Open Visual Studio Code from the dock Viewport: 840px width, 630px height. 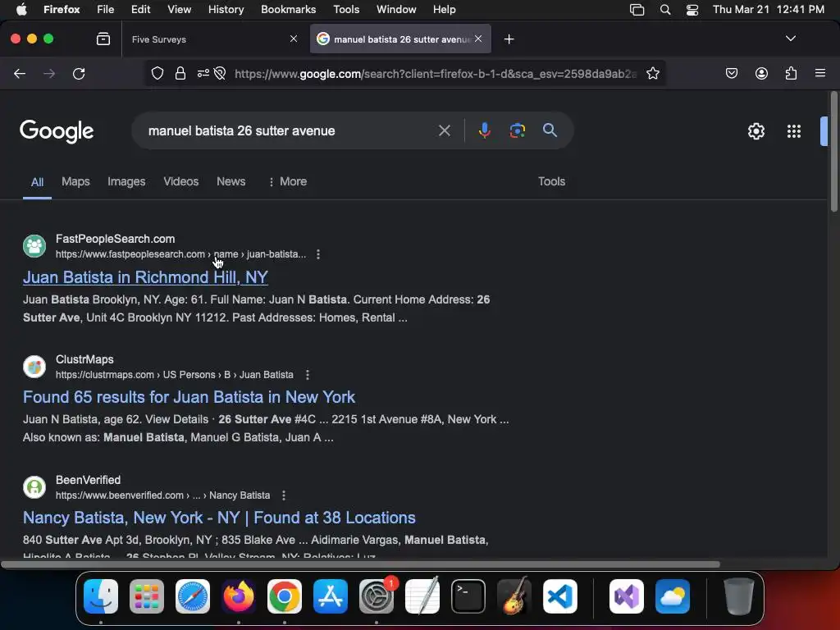coord(559,596)
